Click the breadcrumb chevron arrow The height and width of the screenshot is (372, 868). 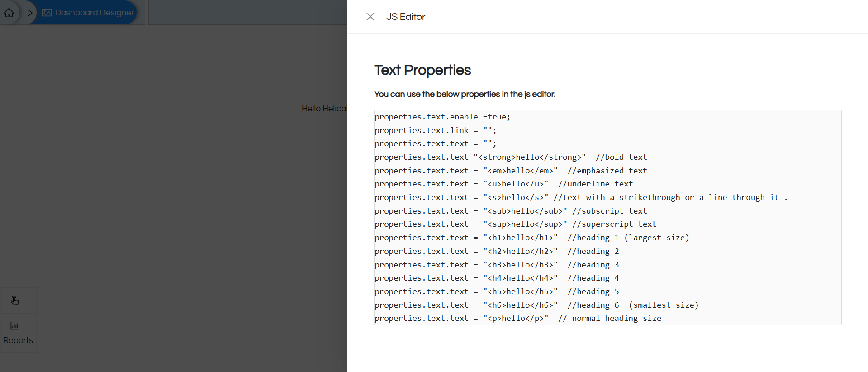coord(30,13)
